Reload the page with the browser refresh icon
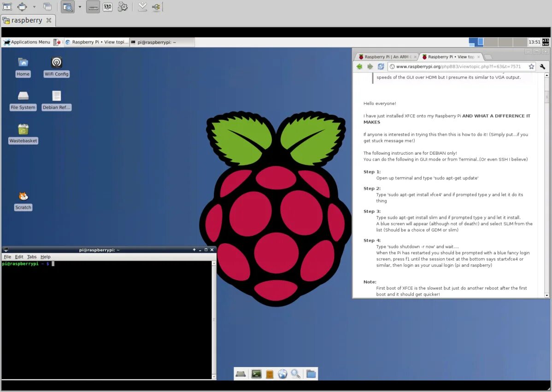The width and height of the screenshot is (552, 392). (x=381, y=66)
